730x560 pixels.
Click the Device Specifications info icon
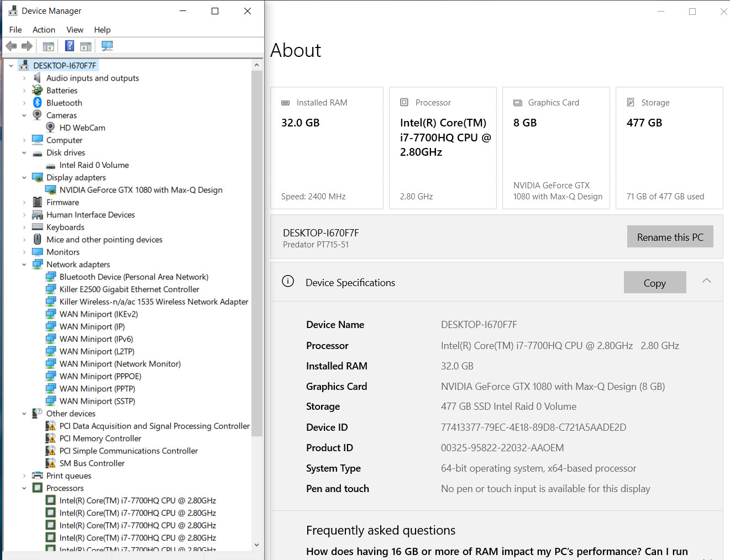[x=288, y=281]
